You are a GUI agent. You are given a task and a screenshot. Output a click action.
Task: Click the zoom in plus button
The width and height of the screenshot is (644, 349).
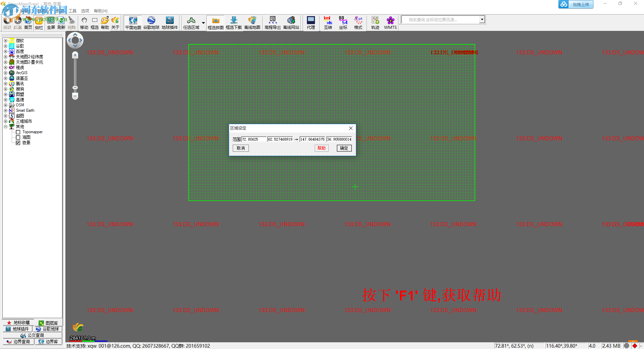click(x=75, y=55)
